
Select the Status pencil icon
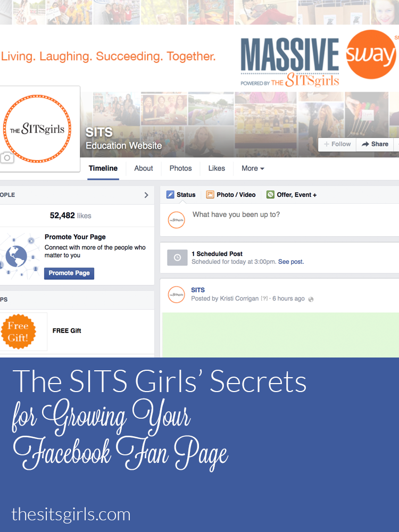(170, 195)
